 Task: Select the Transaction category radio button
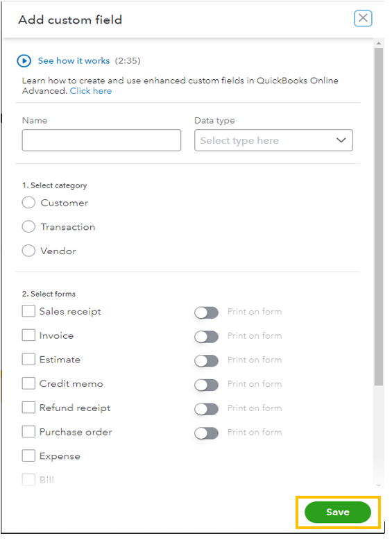28,227
